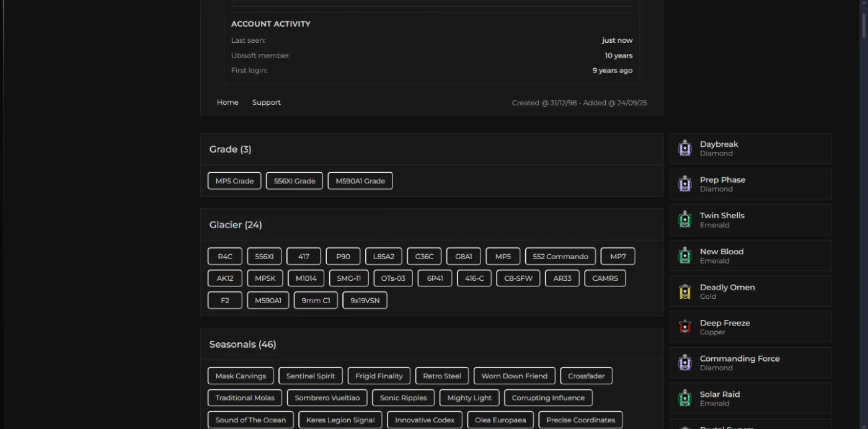868x429 pixels.
Task: Select the MP5 Grade tag
Action: pos(234,181)
